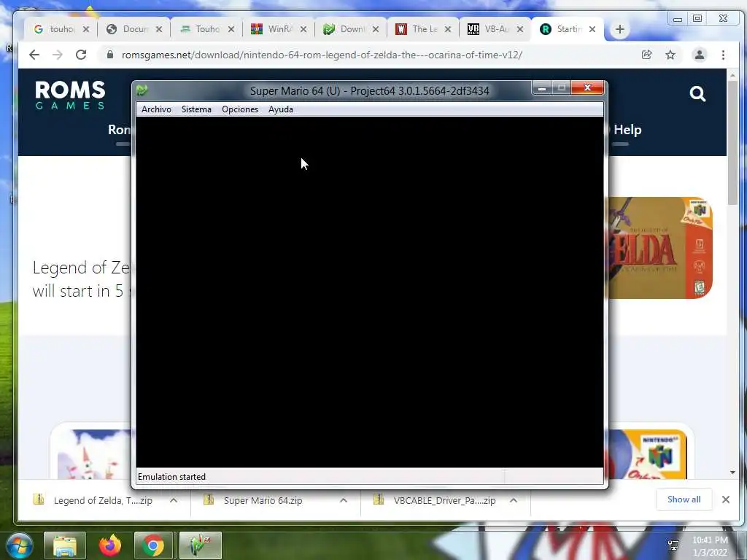Close the WinRAR tab
747x560 pixels.
click(303, 29)
